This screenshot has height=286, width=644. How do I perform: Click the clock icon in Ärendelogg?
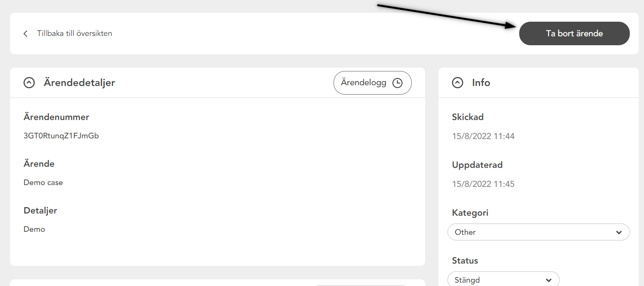click(x=397, y=83)
